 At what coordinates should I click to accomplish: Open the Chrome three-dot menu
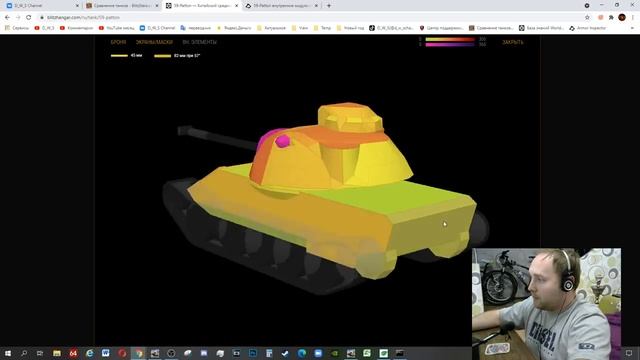633,18
